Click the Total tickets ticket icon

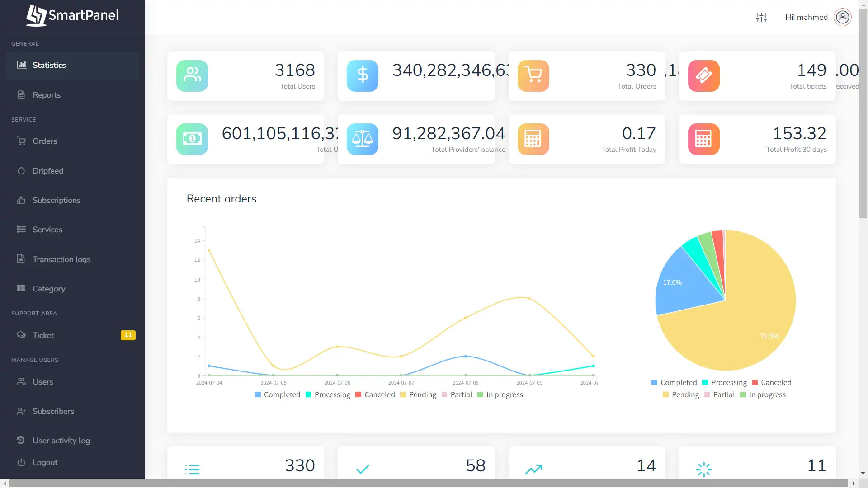(703, 76)
